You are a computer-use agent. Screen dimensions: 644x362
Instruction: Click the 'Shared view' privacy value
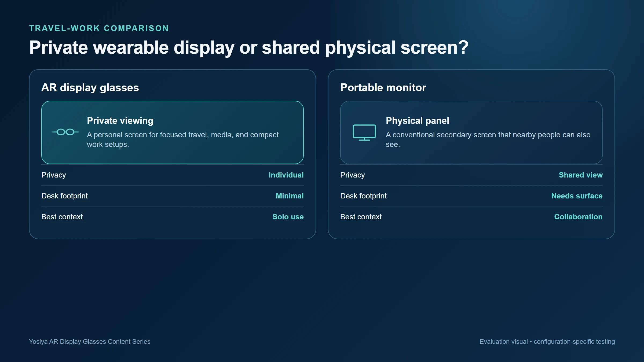pos(581,175)
